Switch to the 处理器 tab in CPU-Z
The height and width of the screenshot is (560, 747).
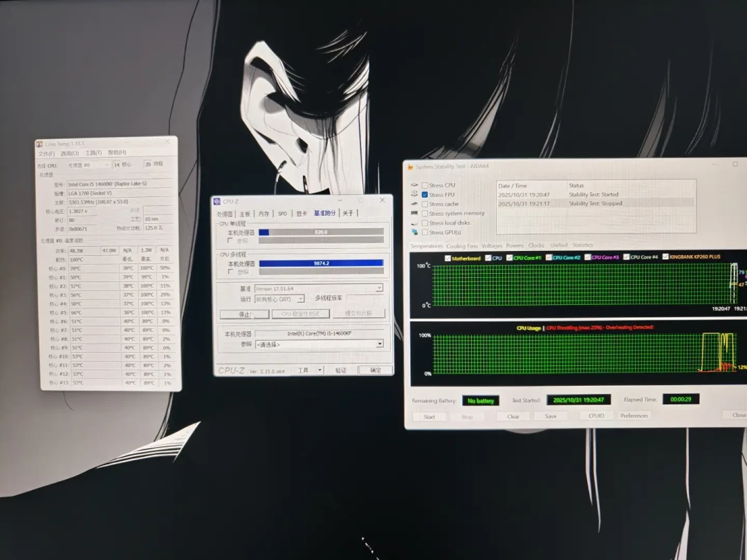[225, 214]
